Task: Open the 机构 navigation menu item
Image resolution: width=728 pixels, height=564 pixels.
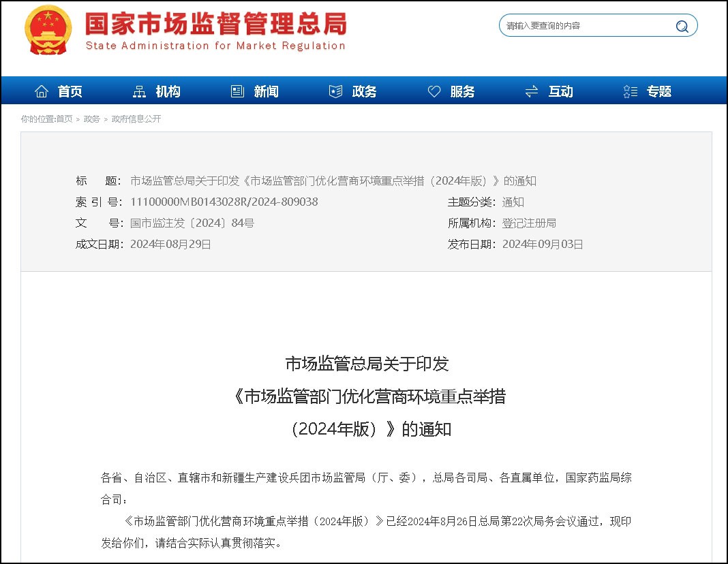Action: [168, 91]
